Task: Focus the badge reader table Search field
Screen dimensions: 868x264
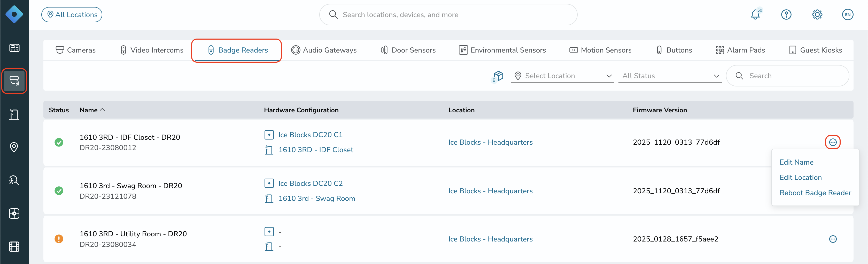Action: coord(787,76)
